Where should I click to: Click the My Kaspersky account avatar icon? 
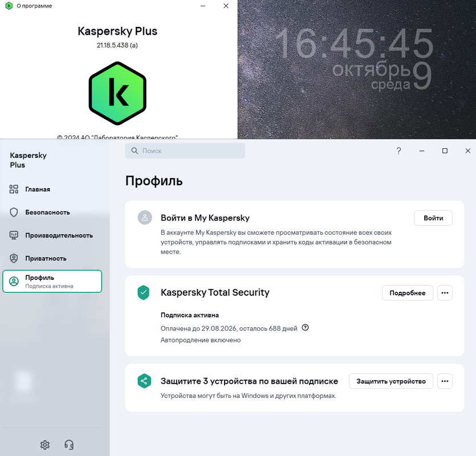[145, 217]
